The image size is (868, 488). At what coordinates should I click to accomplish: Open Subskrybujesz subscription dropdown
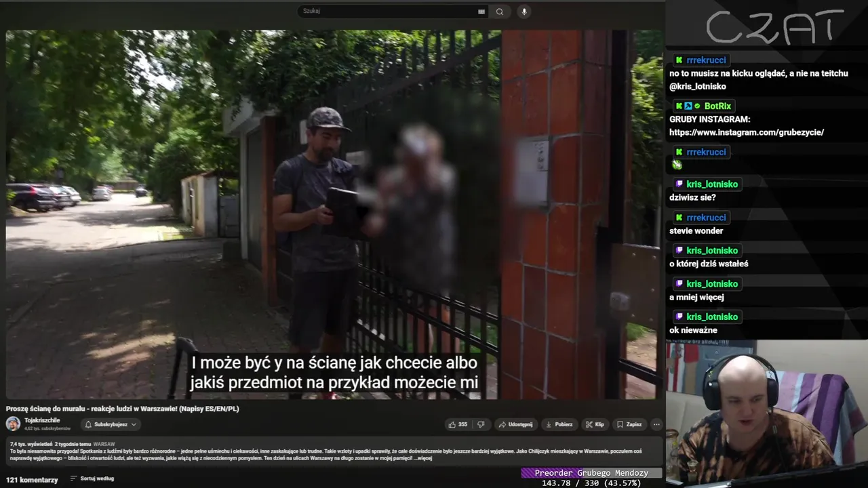[x=110, y=424]
